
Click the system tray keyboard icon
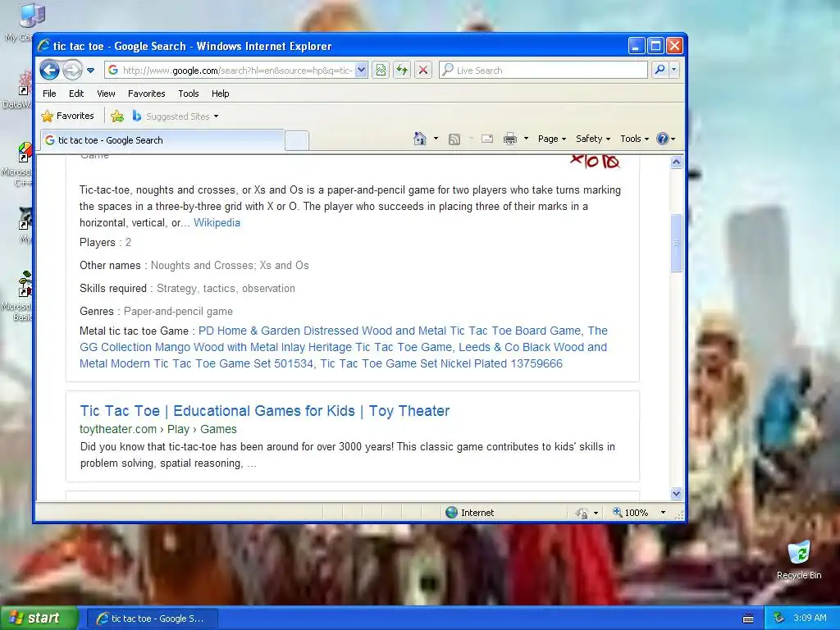pyautogui.click(x=748, y=619)
